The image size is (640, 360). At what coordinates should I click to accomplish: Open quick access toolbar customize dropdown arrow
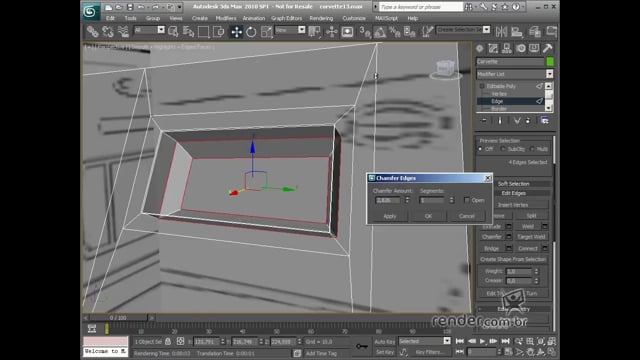pyautogui.click(x=179, y=7)
